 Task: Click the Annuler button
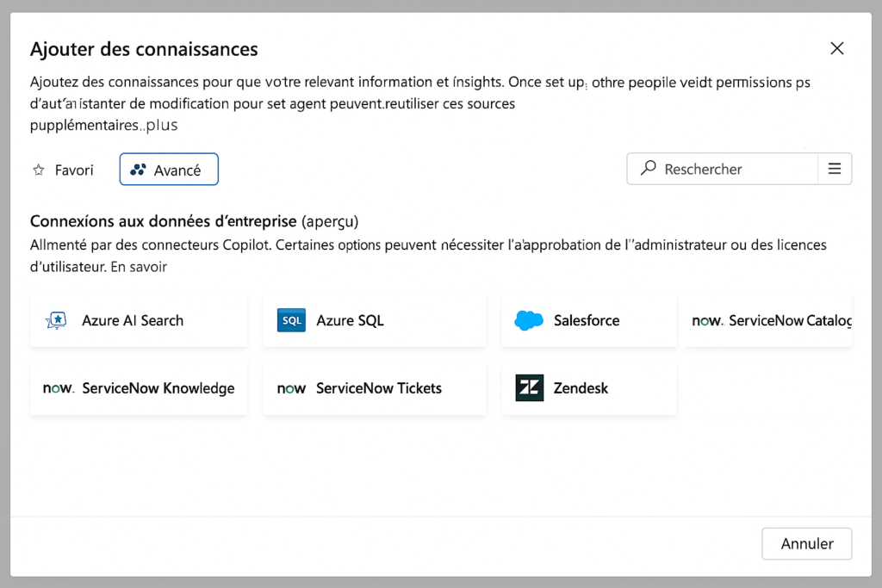click(x=806, y=543)
